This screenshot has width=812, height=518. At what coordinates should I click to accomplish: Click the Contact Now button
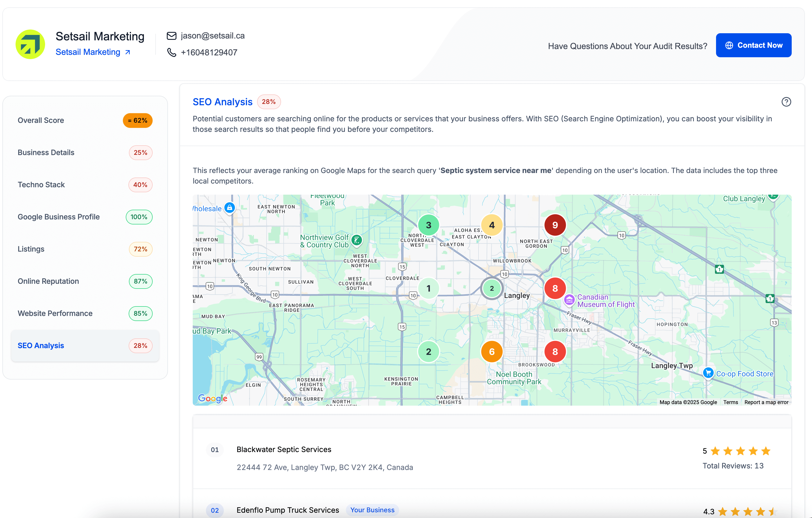pyautogui.click(x=753, y=45)
